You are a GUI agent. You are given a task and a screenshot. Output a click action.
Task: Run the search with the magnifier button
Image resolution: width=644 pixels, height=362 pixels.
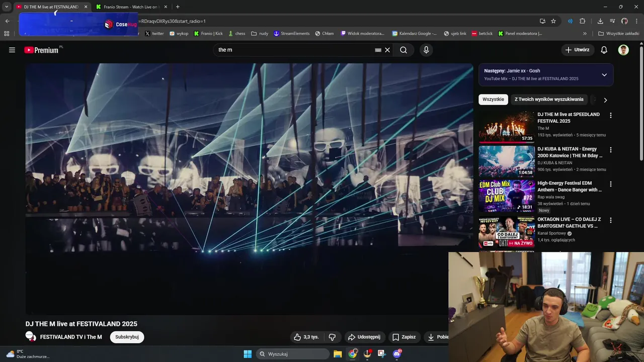point(404,50)
